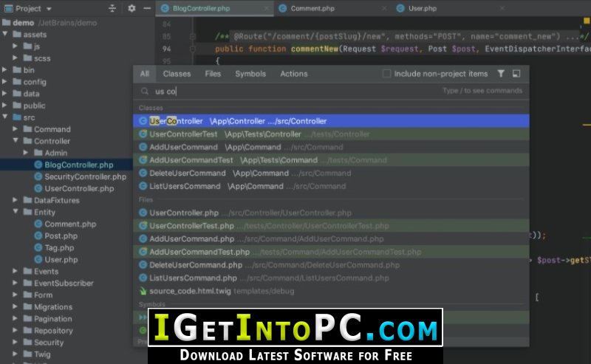This screenshot has height=364, width=591.
Task: Open Tag.php in project tree
Action: tap(59, 248)
